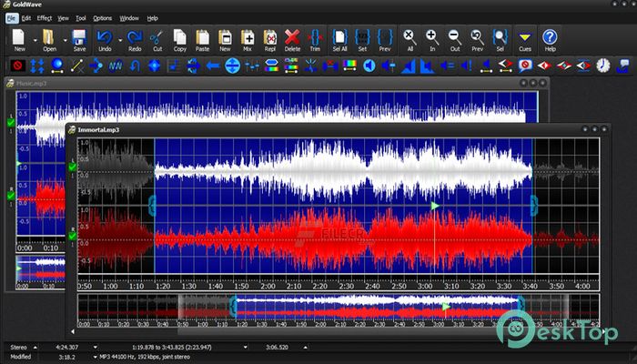
Task: Expand the Open button dropdown arrow
Action: (65, 40)
